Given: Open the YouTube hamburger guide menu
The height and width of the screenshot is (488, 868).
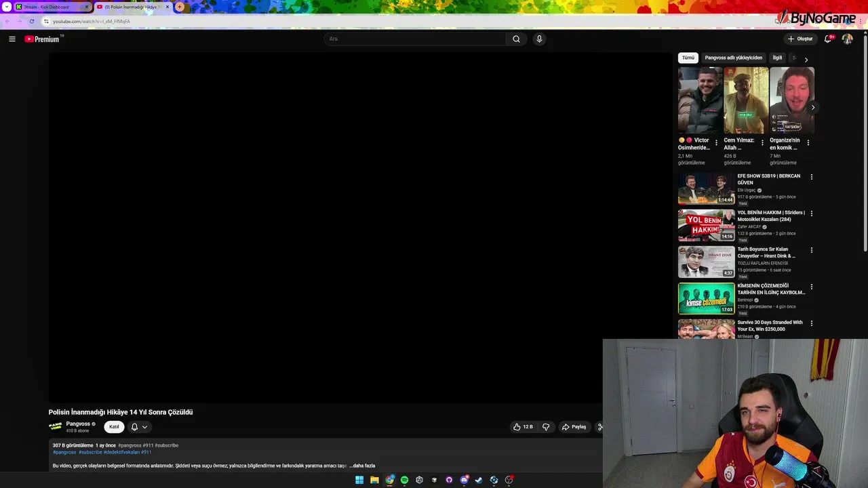Looking at the screenshot, I should point(12,39).
